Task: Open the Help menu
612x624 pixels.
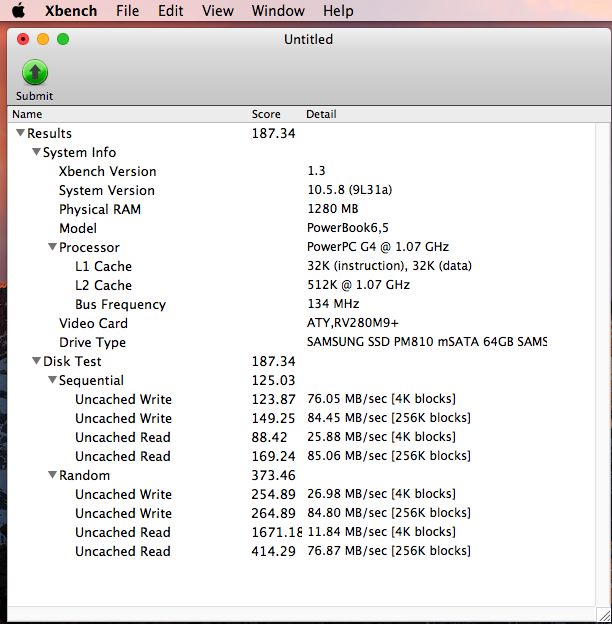Action: click(338, 11)
